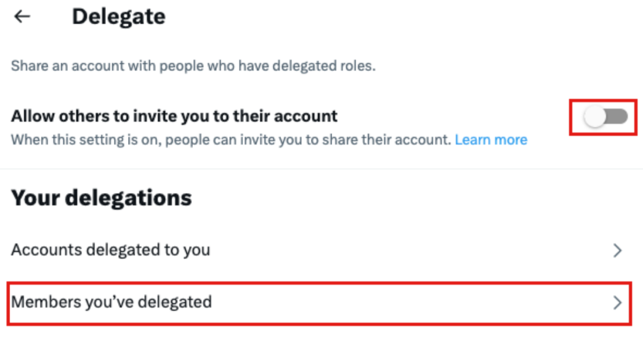
Task: Click chevron next to Members you've delegated
Action: pyautogui.click(x=617, y=303)
